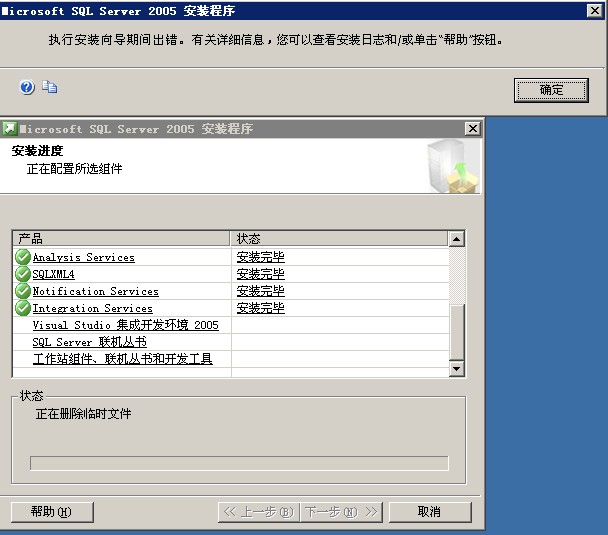Open Visual Studio 集成开发环境 2005 link
The image size is (608, 535).
coord(126,325)
